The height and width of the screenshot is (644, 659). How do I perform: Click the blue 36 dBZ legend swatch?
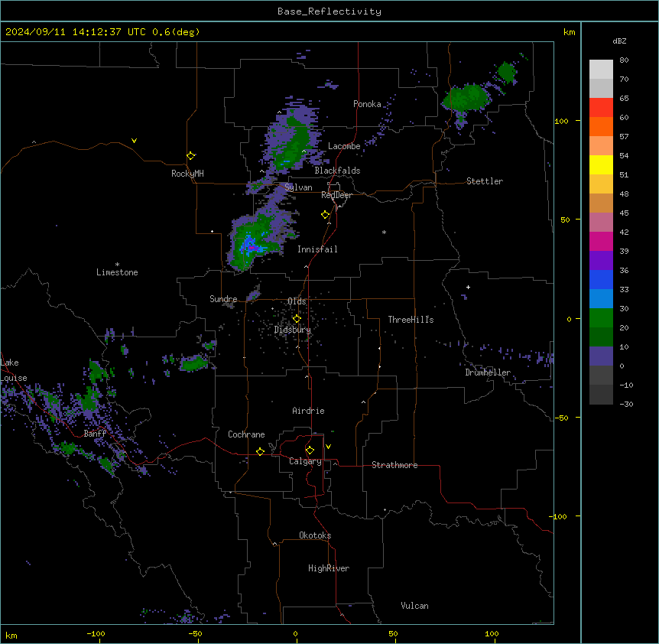601,279
